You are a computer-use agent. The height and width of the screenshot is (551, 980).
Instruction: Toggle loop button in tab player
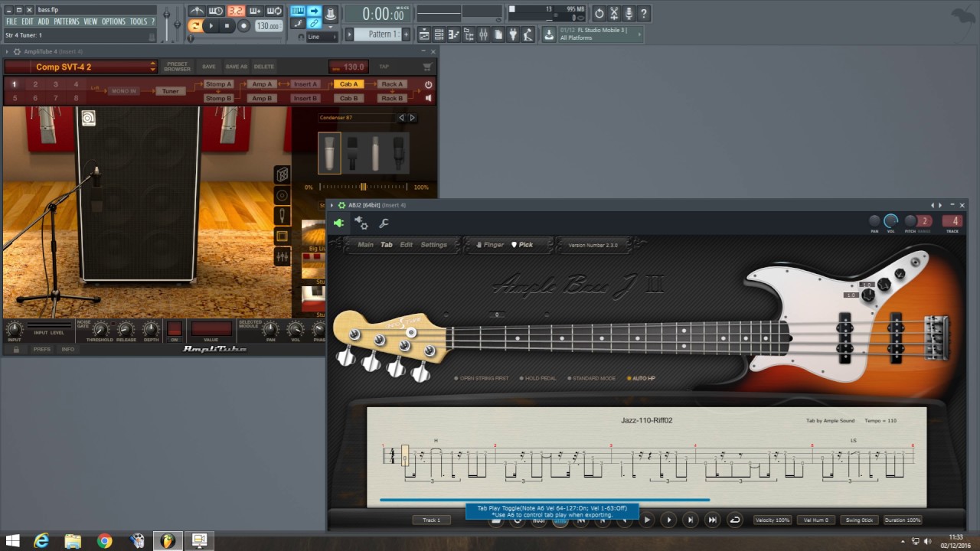click(x=735, y=520)
